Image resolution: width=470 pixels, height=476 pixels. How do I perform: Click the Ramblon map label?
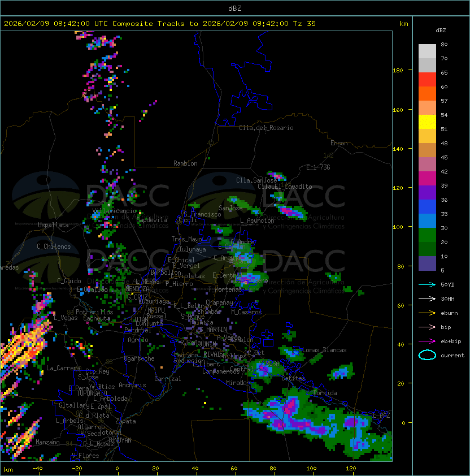(185, 163)
